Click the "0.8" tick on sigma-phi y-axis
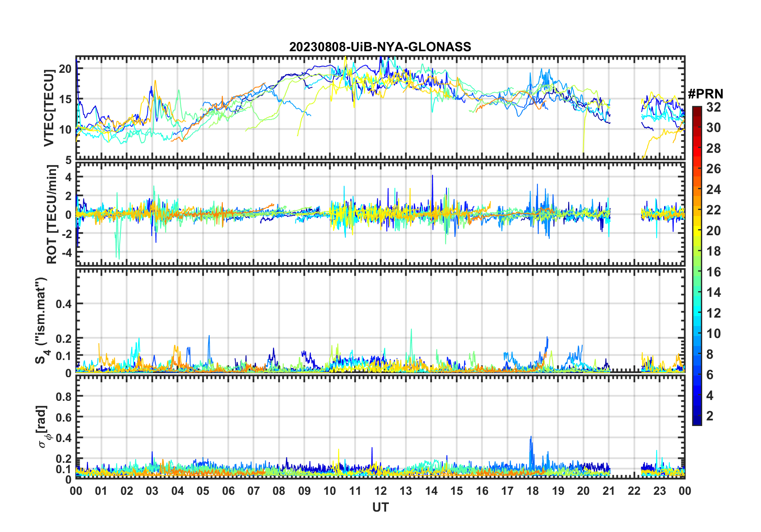The height and width of the screenshot is (532, 761). [x=64, y=396]
